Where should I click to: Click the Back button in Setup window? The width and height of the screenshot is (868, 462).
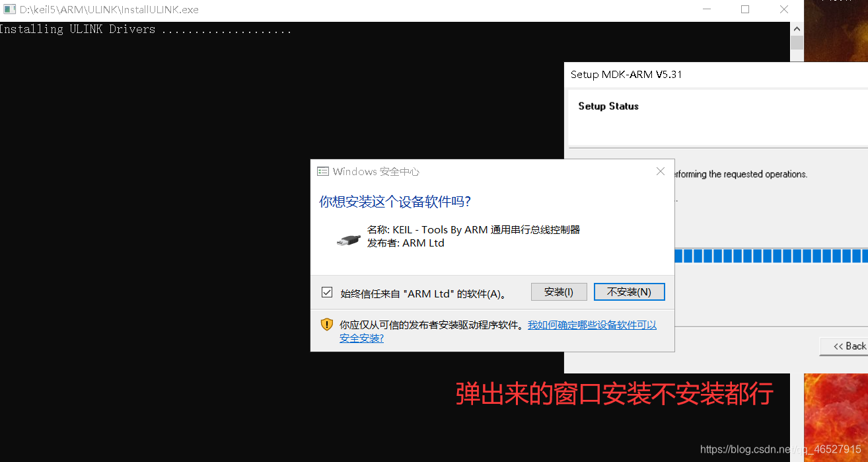click(x=846, y=346)
